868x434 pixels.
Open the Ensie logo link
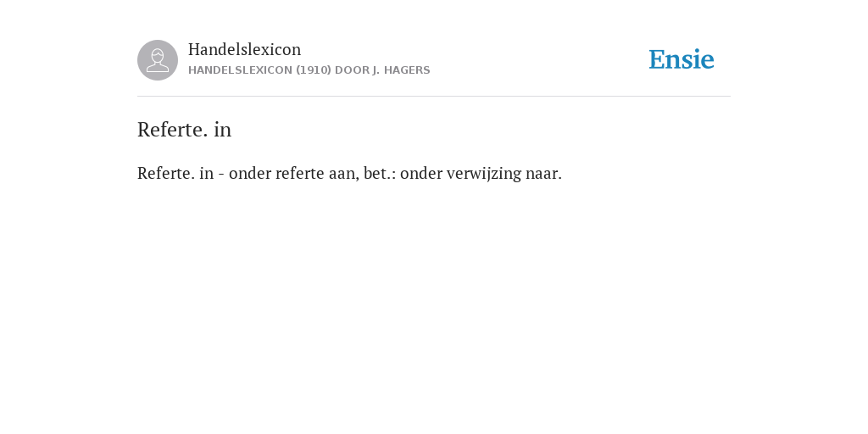(x=682, y=59)
